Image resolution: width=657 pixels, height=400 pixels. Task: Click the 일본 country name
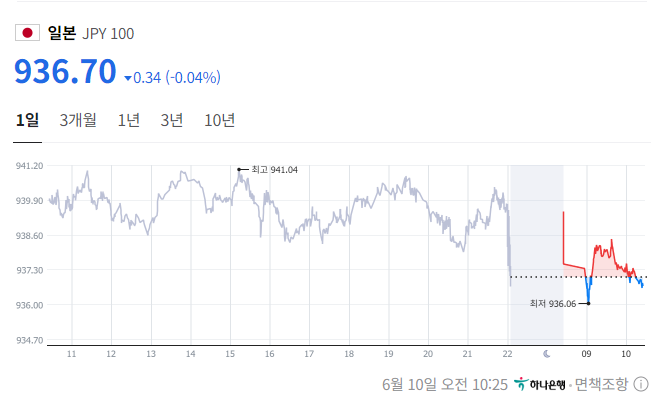[62, 33]
